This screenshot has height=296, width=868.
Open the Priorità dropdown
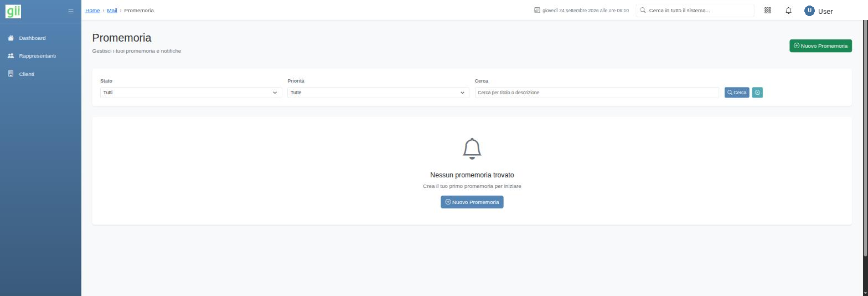pos(378,93)
